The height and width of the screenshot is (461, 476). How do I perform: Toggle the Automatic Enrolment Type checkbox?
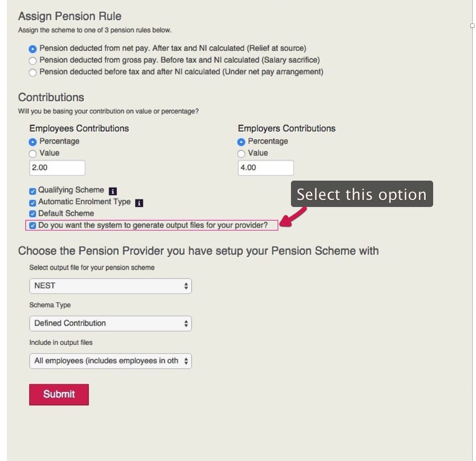[x=32, y=203]
